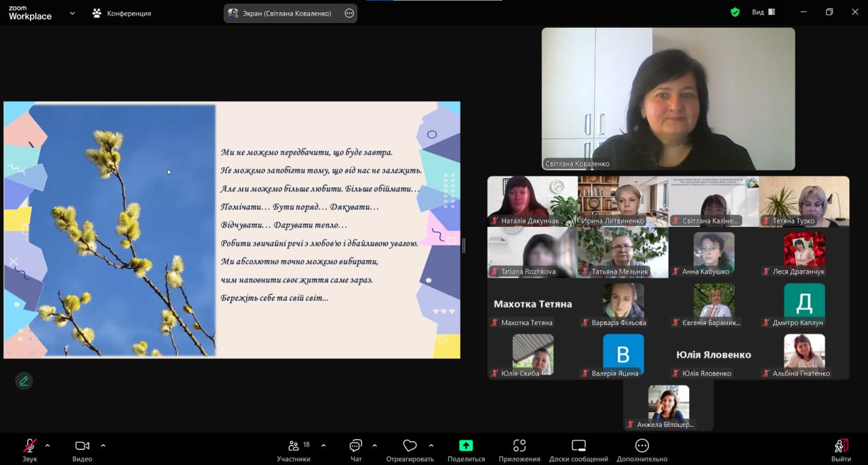The width and height of the screenshot is (868, 465).
Task: Click the line "Ми абсолютно точно можемо вибирати,"
Action: point(299,261)
